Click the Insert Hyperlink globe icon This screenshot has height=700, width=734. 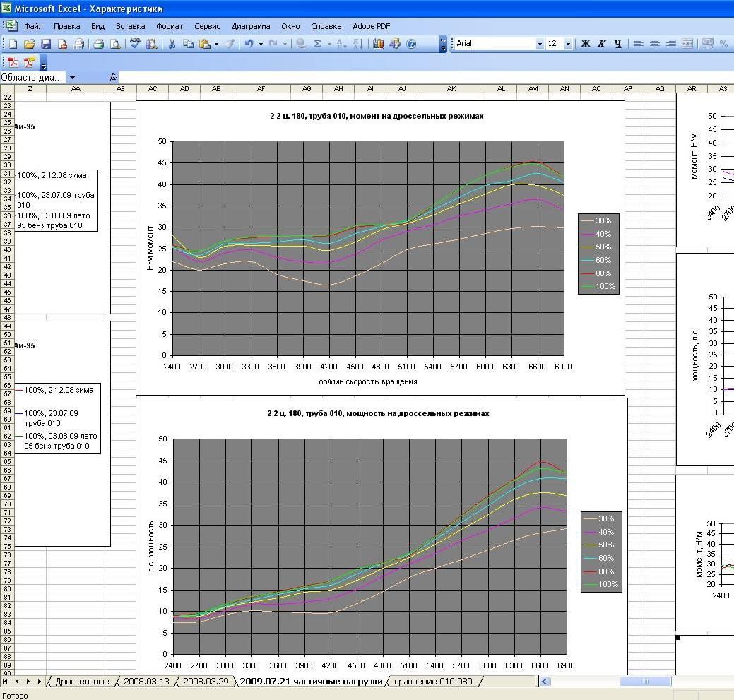click(x=301, y=44)
